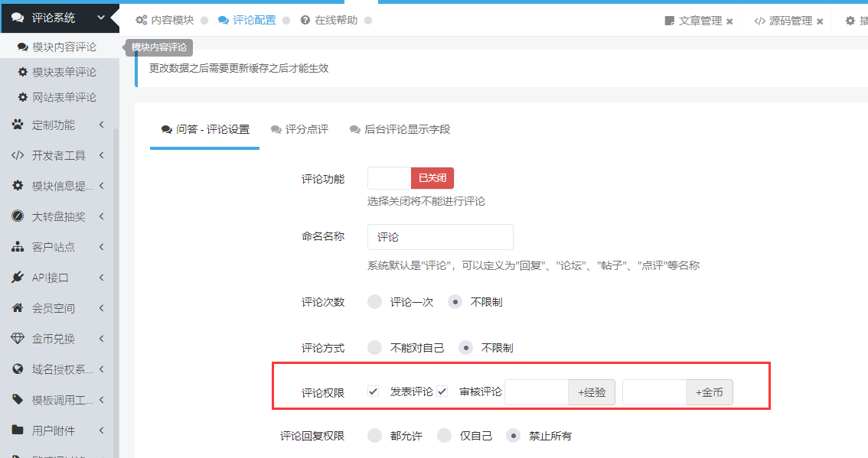
Task: Expand the 用户附件 sidebar menu
Action: (x=101, y=430)
